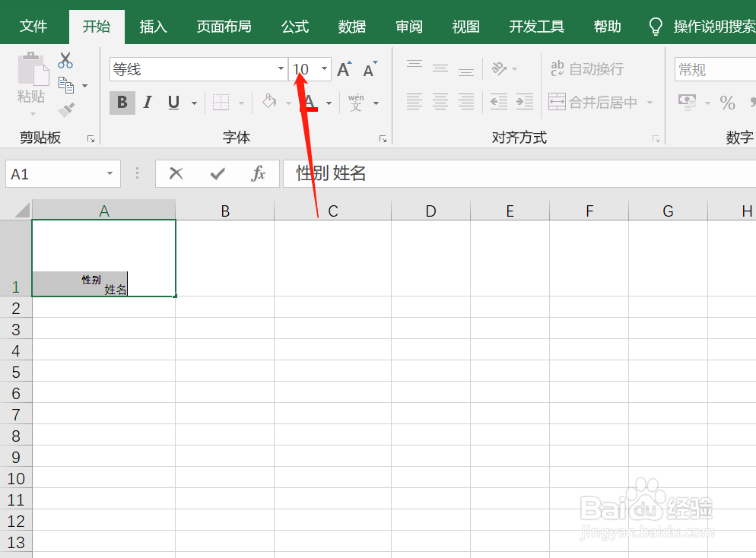Apply percent style
Image resolution: width=756 pixels, height=558 pixels.
pyautogui.click(x=728, y=102)
